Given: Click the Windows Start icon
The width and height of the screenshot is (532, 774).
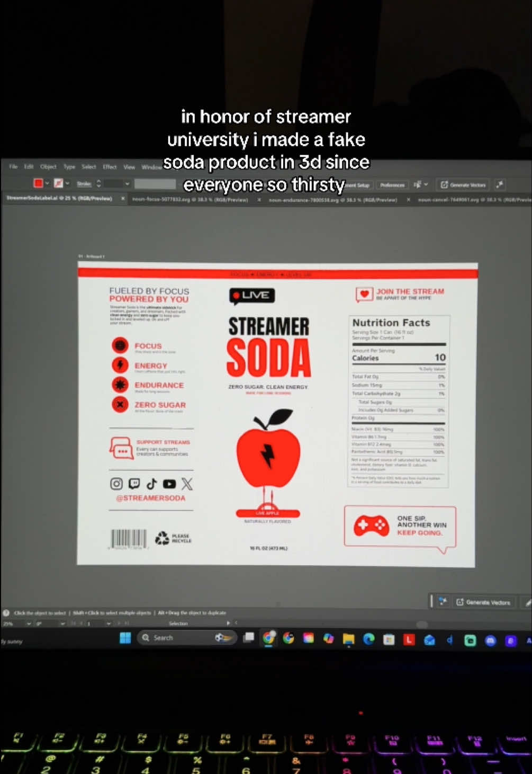Looking at the screenshot, I should pyautogui.click(x=125, y=638).
